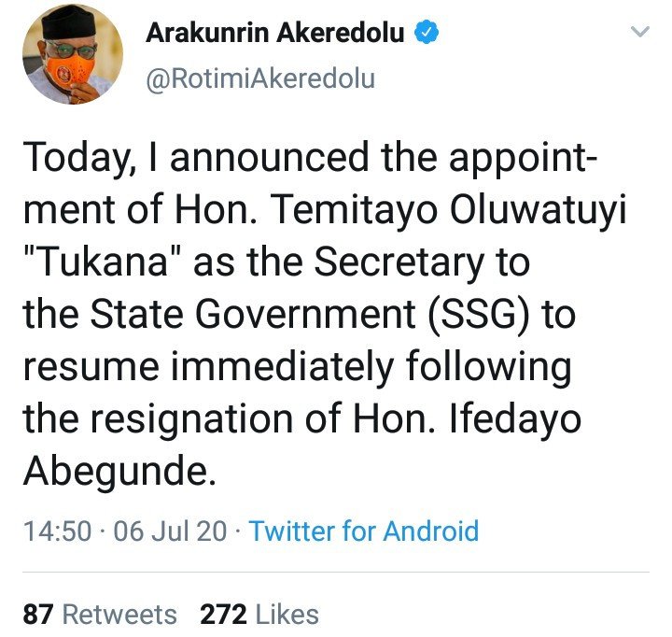Click the "Today, I announced" opening line
Image resolution: width=672 pixels, height=637 pixels.
[196, 158]
